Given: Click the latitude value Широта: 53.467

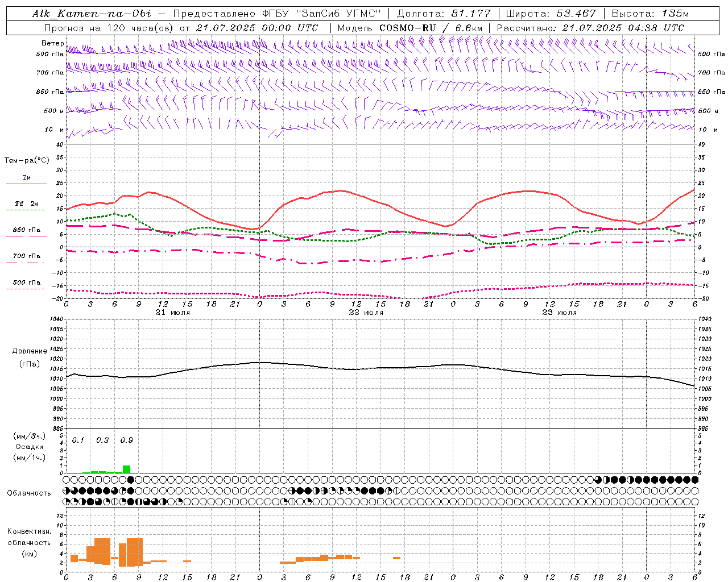Looking at the screenshot, I should pos(551,14).
